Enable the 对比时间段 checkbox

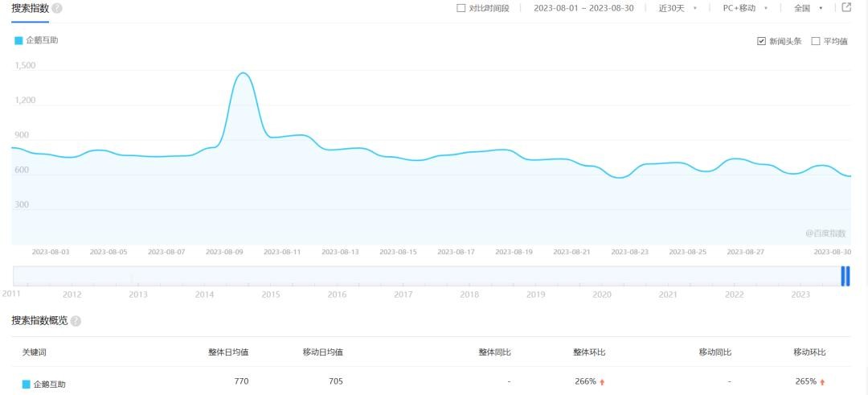click(x=461, y=8)
